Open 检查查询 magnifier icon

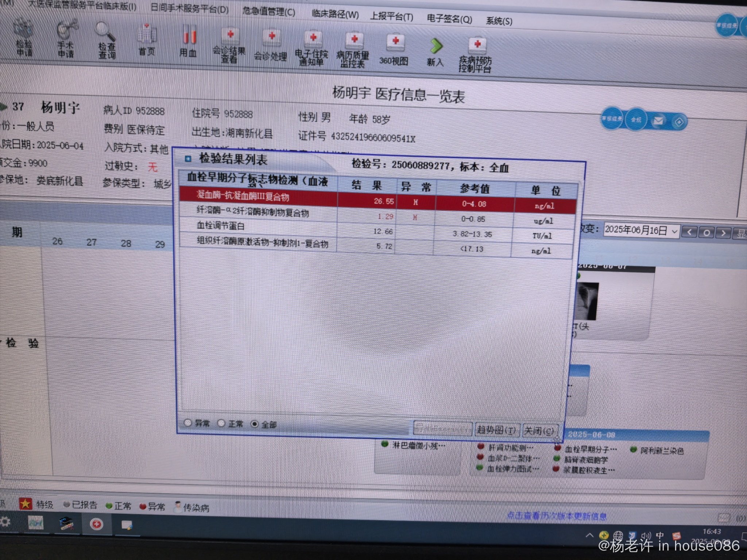point(106,40)
